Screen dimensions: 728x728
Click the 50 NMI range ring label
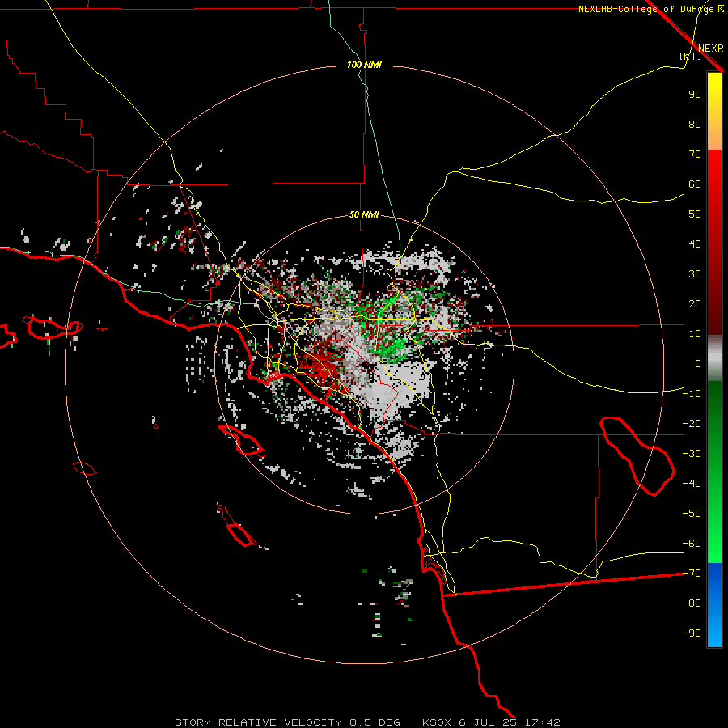click(364, 214)
